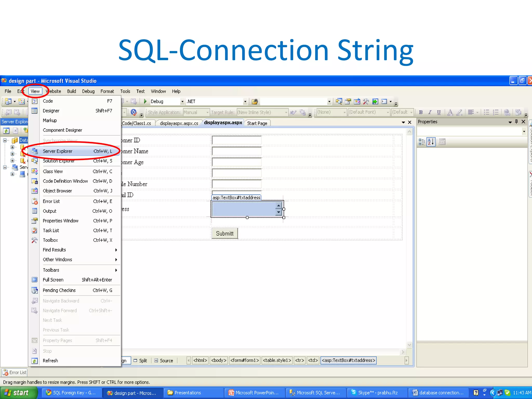The width and height of the screenshot is (532, 399).
Task: Click the designer vertical scrollbar down arrow
Action: 409,345
